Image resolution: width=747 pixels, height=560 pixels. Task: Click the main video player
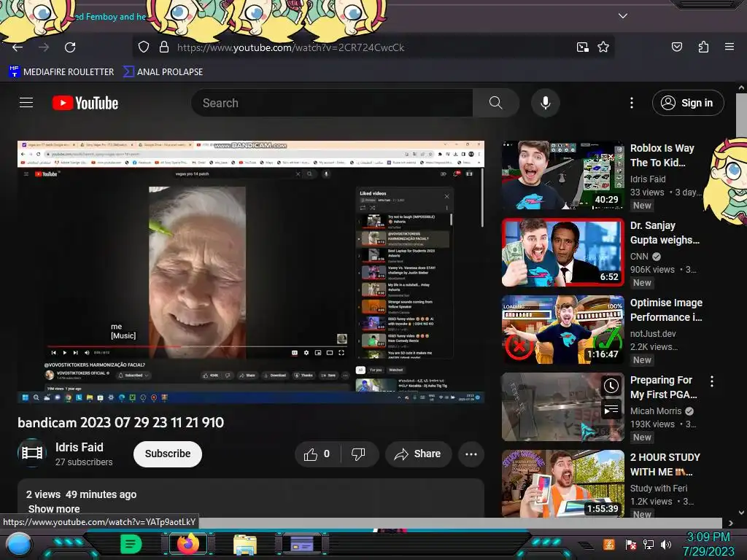tap(251, 272)
